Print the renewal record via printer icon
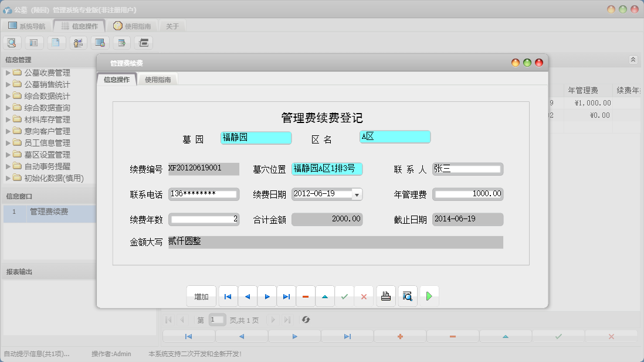Viewport: 644px width, 362px height. 386,296
